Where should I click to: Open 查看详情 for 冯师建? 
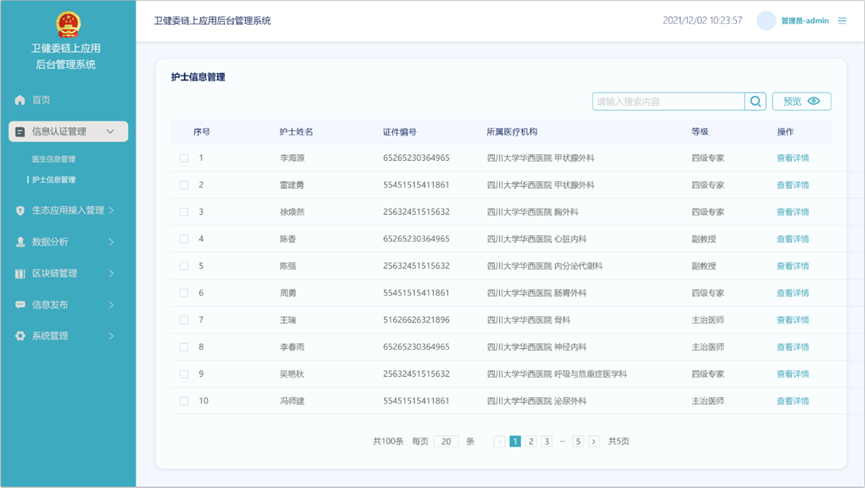point(793,401)
